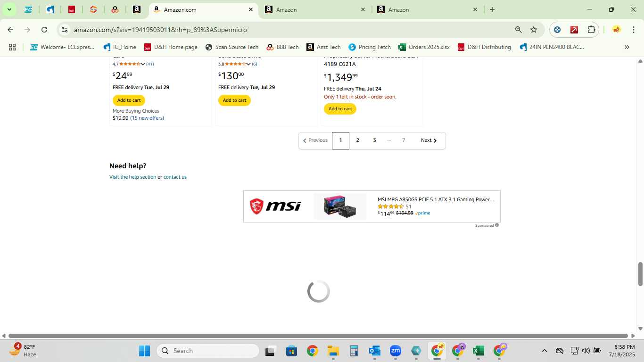
Task: Open the MSI brand logo ad
Action: [276, 206]
